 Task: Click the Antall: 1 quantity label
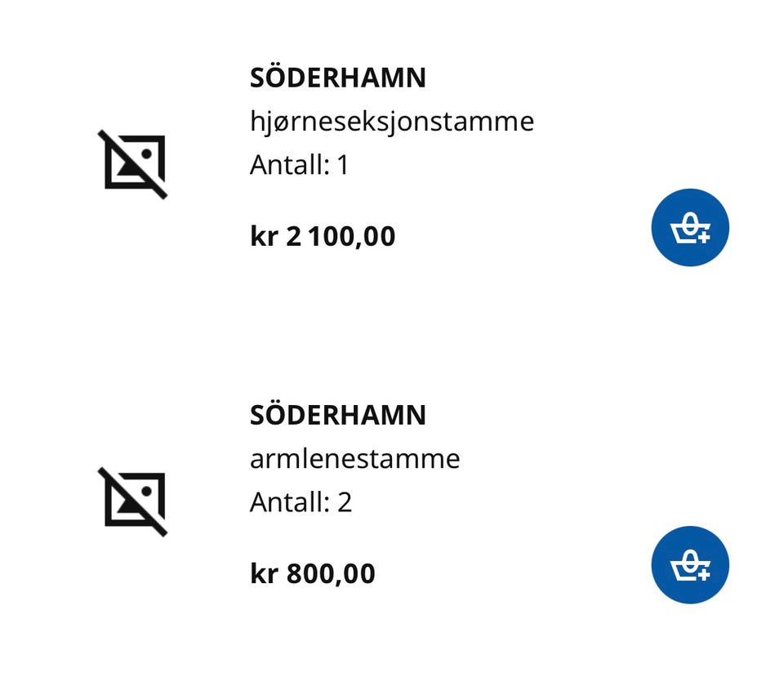299,165
